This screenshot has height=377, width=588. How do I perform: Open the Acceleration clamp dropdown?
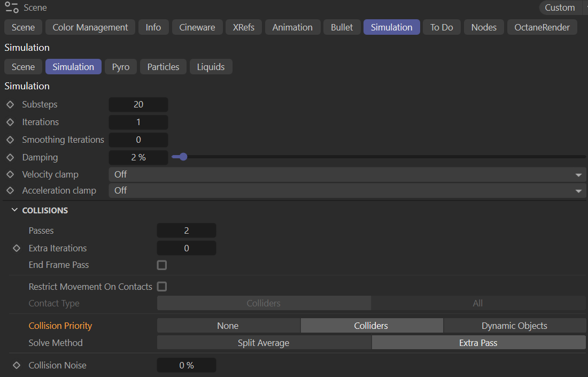347,191
